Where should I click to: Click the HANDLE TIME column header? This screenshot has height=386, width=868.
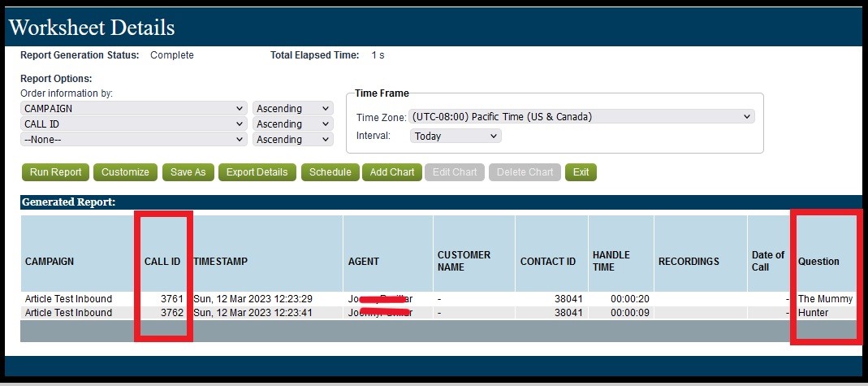click(611, 261)
